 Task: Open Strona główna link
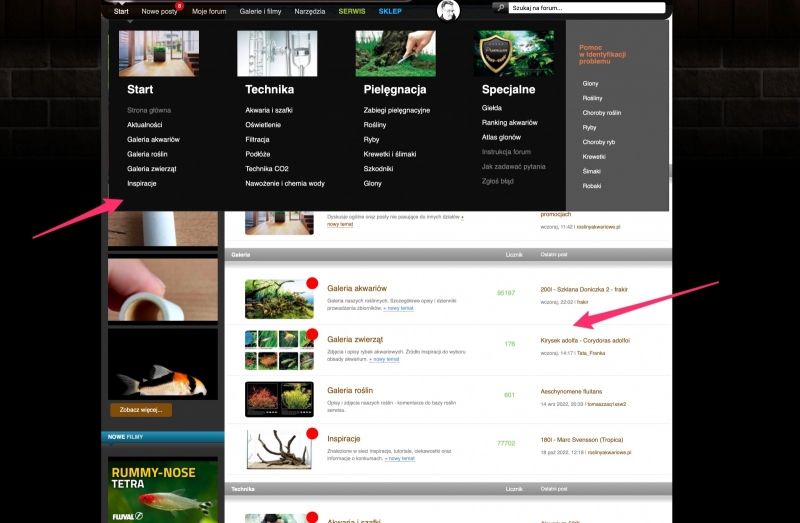coord(149,110)
